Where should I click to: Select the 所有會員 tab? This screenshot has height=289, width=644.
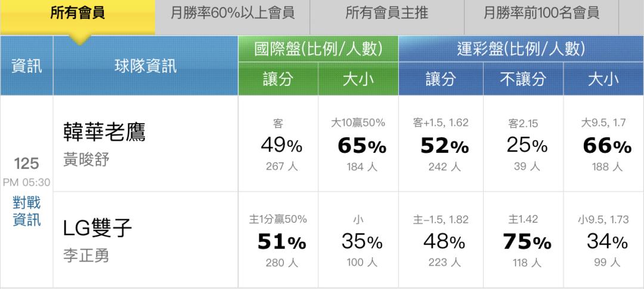[x=78, y=13]
